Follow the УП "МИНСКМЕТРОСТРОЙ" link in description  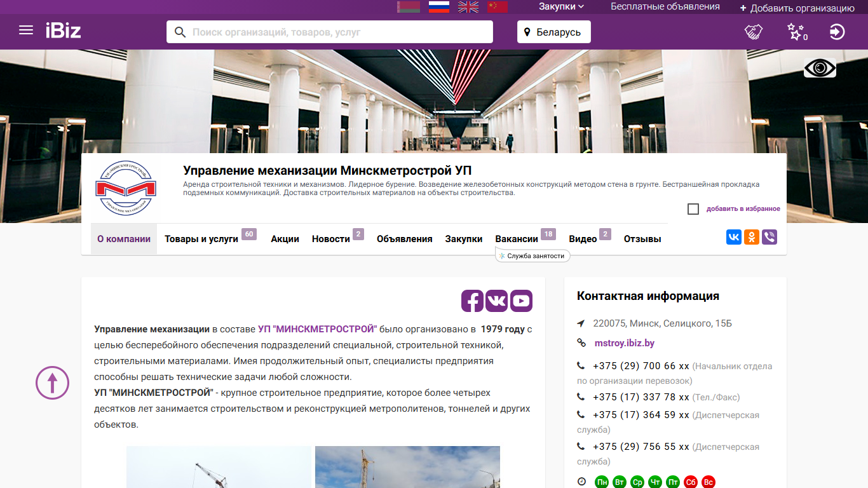point(317,329)
